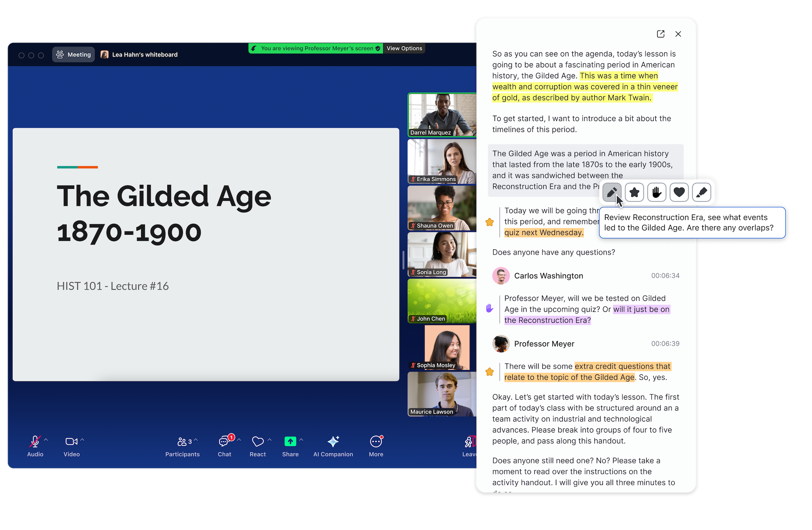Open the More menu
Image resolution: width=812 pixels, height=530 pixels.
(x=376, y=446)
